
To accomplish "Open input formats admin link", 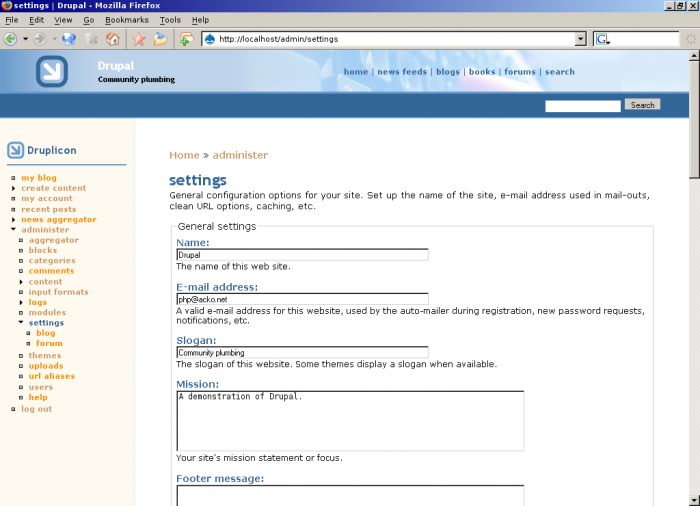I will [58, 292].
